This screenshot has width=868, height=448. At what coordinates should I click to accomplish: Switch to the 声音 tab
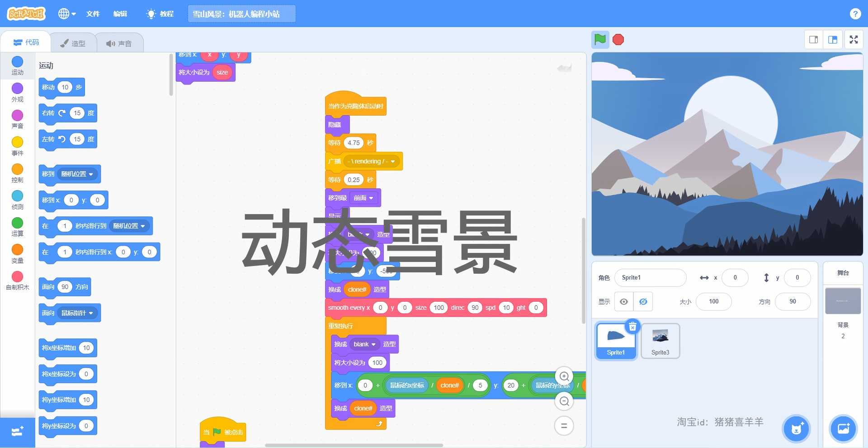coord(119,43)
